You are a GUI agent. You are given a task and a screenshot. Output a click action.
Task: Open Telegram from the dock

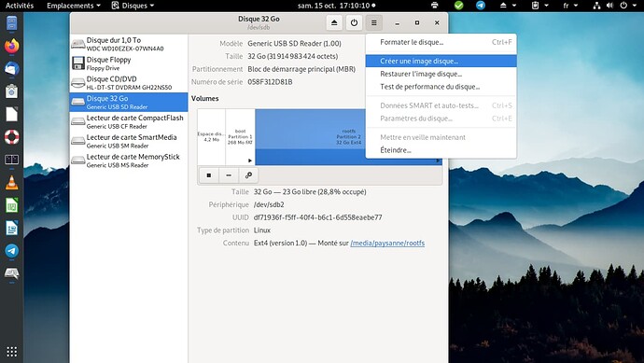click(11, 250)
